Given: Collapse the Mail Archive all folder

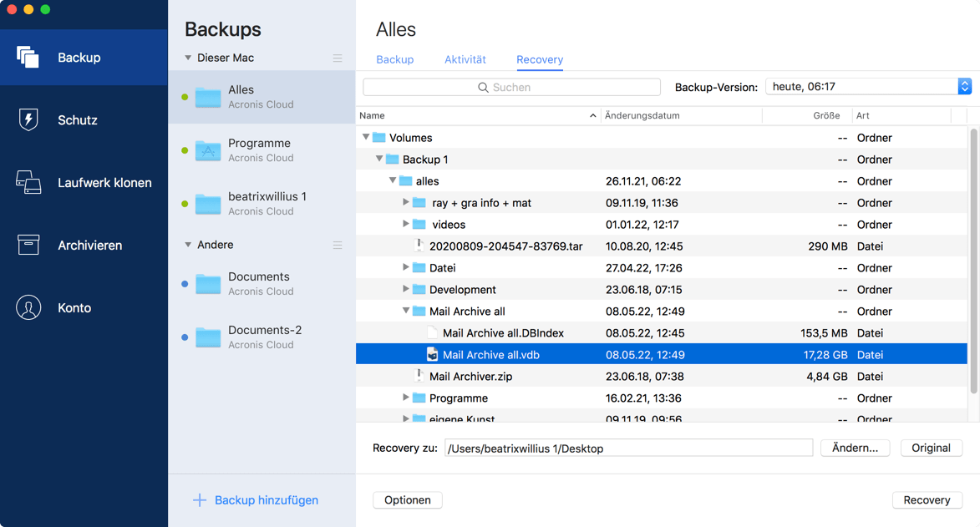Looking at the screenshot, I should pos(406,311).
